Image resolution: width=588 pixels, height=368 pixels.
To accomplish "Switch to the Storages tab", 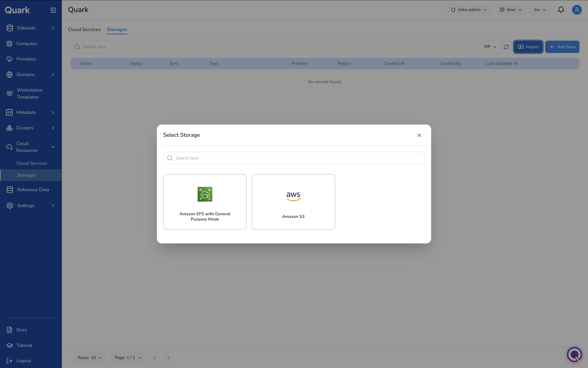I will click(117, 29).
